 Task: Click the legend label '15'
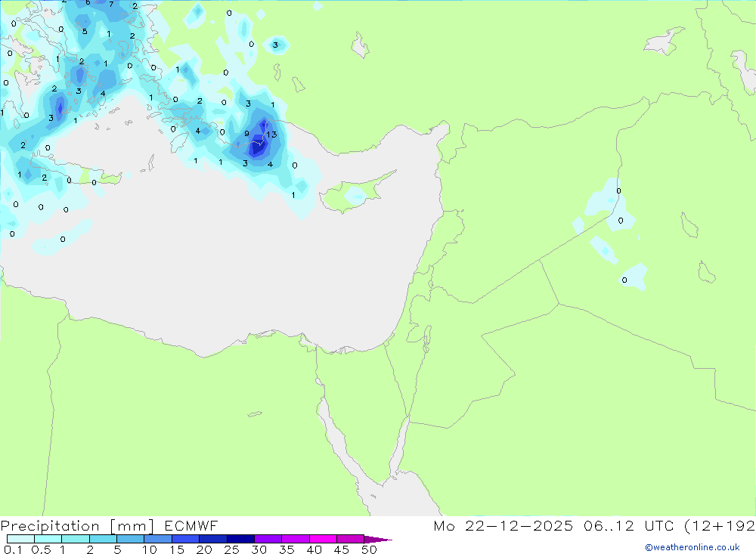pyautogui.click(x=176, y=549)
